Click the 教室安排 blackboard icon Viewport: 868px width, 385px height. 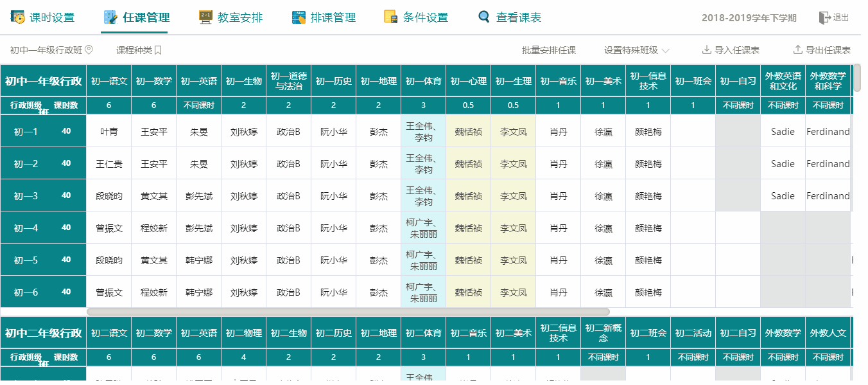pyautogui.click(x=205, y=17)
